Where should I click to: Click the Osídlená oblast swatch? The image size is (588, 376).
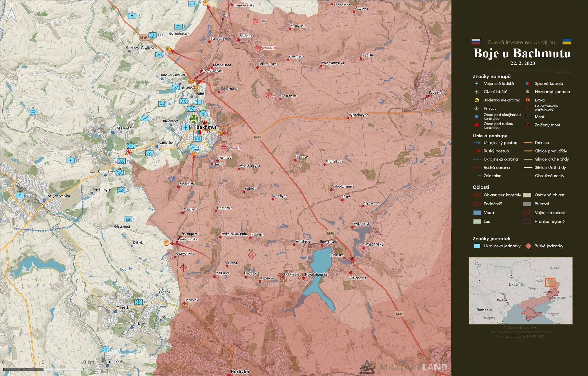(527, 195)
